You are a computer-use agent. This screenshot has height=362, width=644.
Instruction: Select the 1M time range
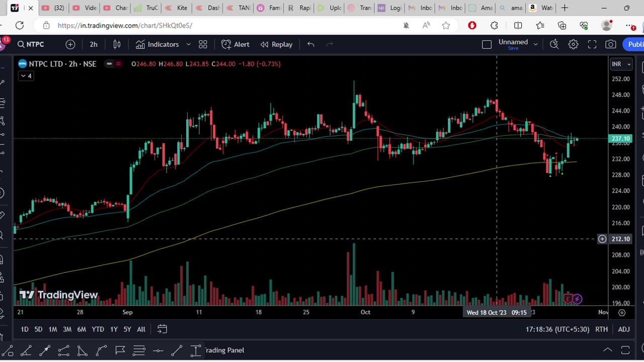coord(52,329)
